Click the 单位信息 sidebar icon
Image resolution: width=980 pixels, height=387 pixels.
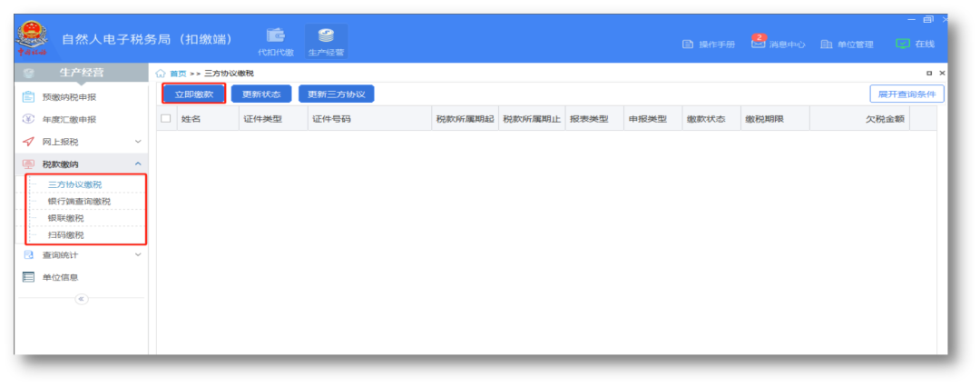(28, 277)
